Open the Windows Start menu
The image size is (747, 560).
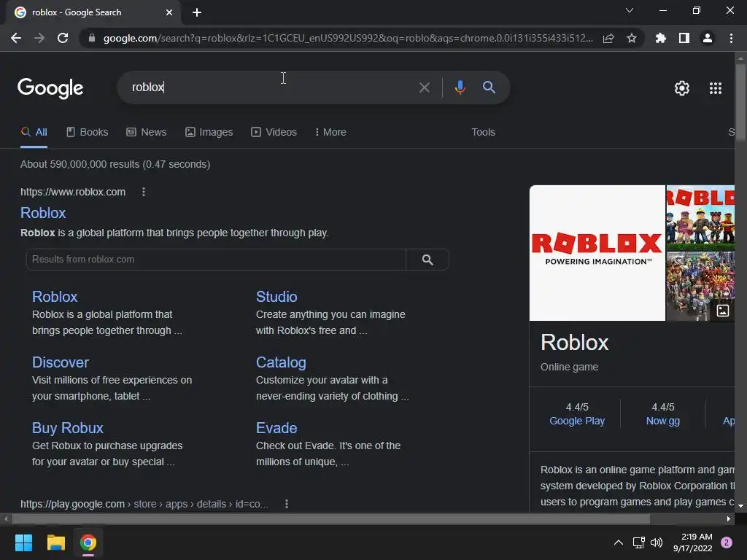[23, 542]
